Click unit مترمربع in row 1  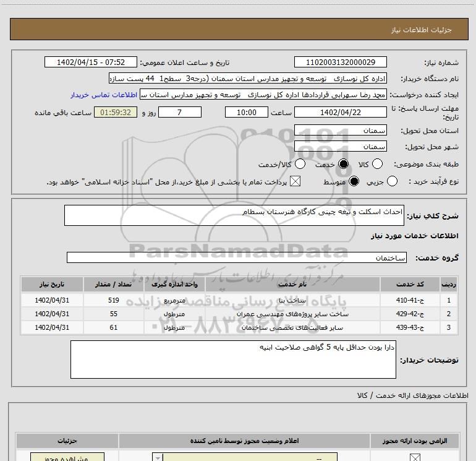tap(174, 301)
